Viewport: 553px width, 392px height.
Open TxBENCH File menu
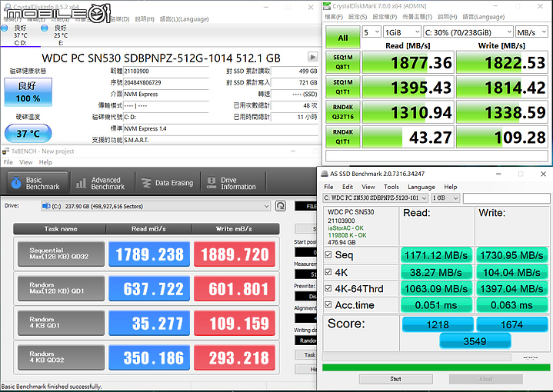pos(8,162)
